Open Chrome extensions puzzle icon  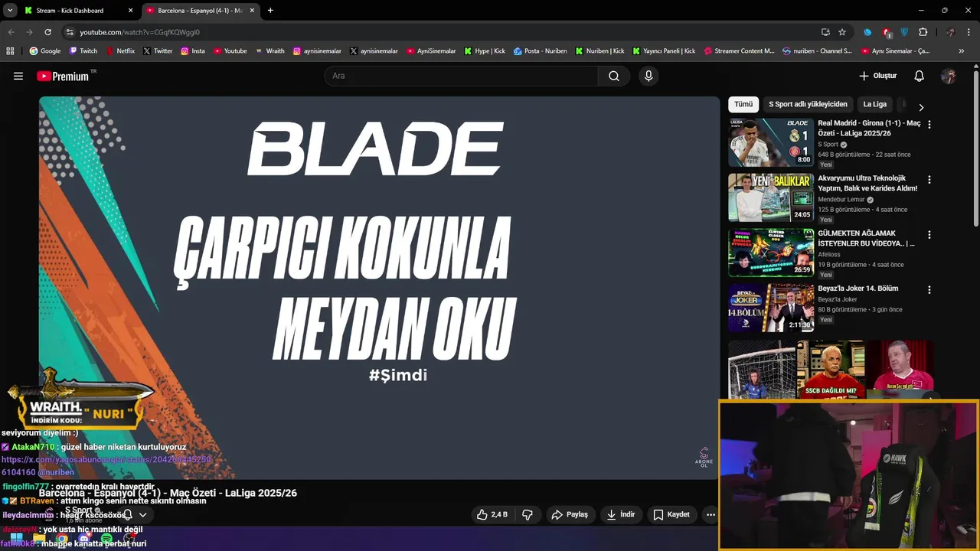click(923, 32)
